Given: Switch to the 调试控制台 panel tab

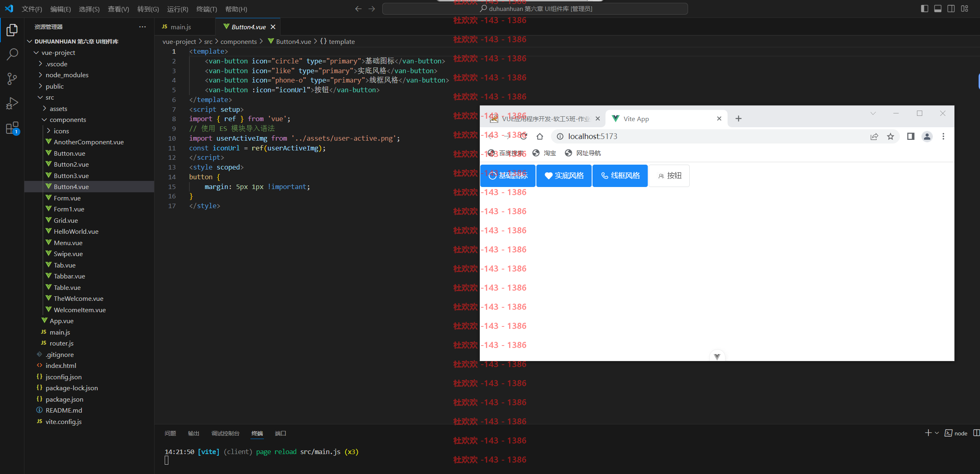Looking at the screenshot, I should coord(225,433).
